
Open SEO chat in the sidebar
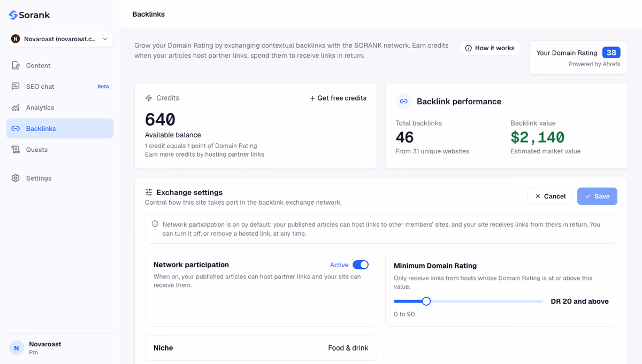(x=60, y=87)
